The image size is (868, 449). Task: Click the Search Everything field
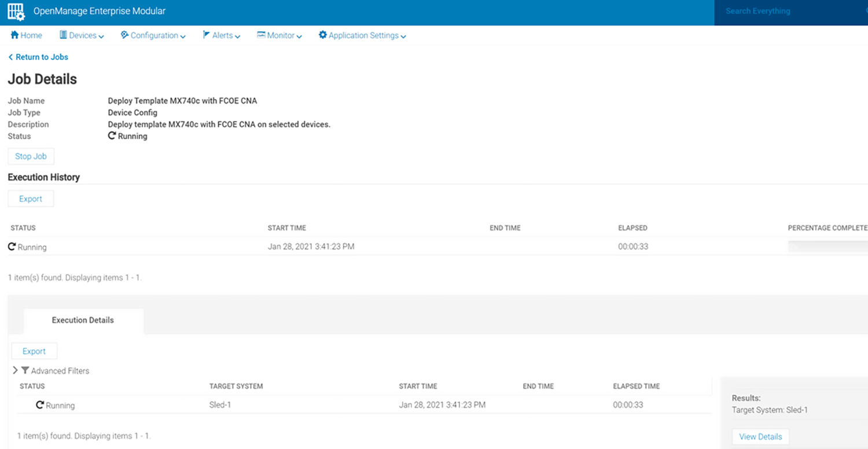click(781, 11)
